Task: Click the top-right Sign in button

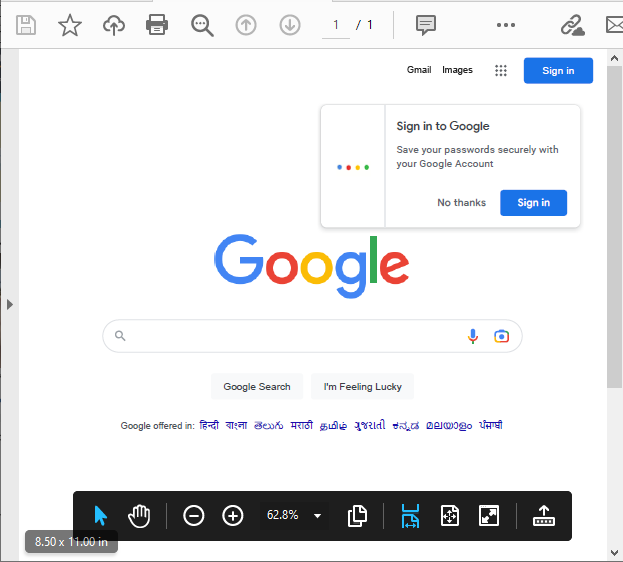Action: pyautogui.click(x=558, y=71)
